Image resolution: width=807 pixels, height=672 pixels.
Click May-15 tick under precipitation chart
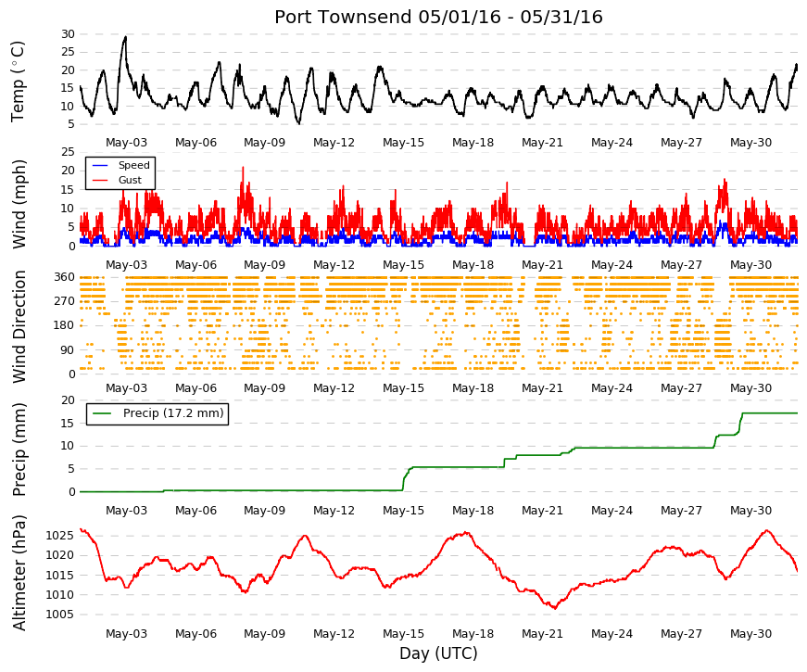click(403, 511)
